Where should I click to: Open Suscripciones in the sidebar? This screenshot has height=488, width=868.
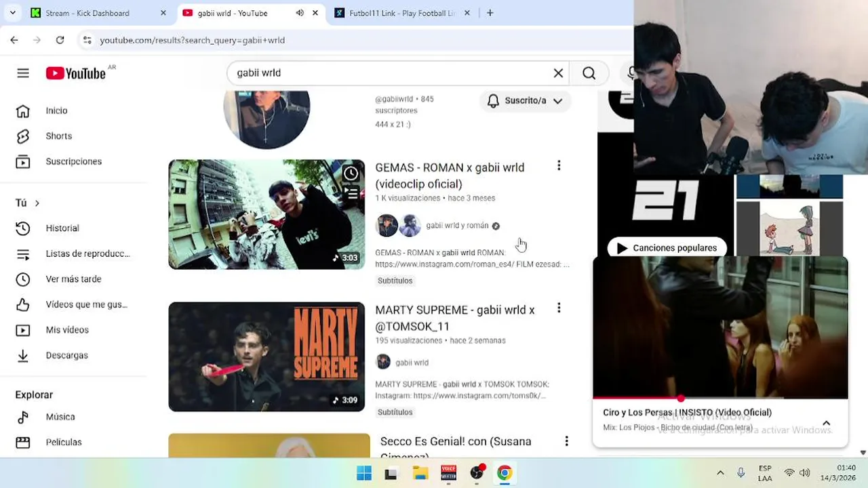(x=74, y=161)
